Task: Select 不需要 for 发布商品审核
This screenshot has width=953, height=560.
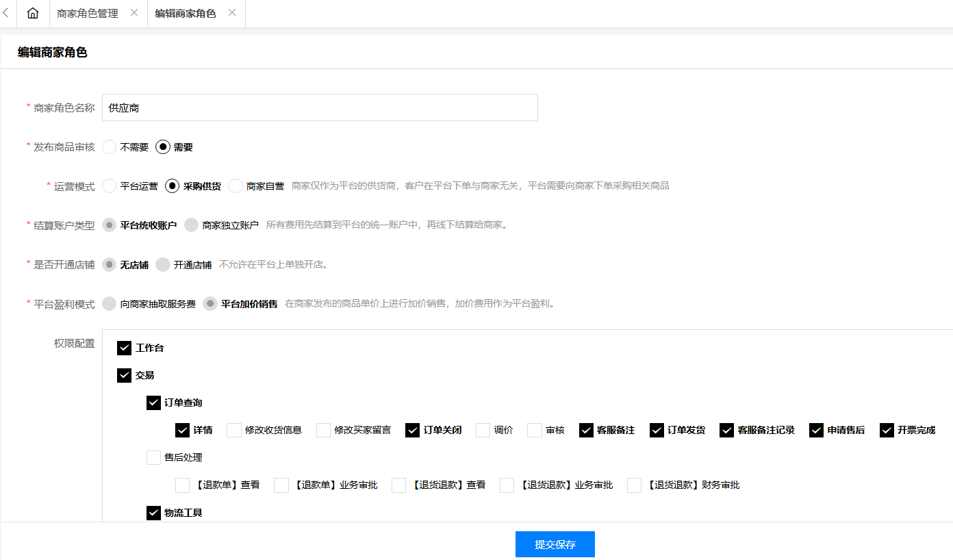Action: (x=110, y=147)
